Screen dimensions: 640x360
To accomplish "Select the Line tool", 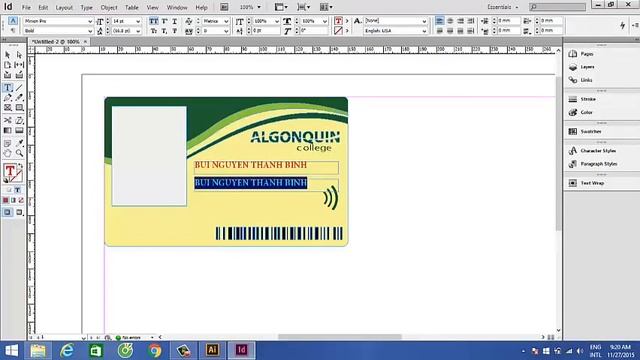I will coord(19,87).
